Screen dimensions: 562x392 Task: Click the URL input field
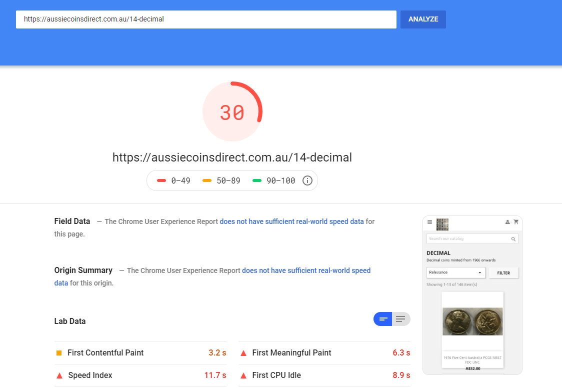pyautogui.click(x=206, y=19)
